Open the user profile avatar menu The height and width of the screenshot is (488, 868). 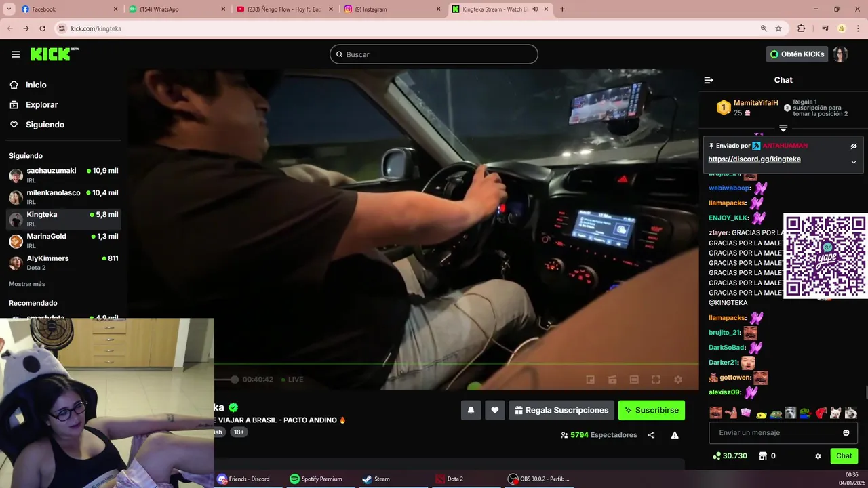pos(840,54)
